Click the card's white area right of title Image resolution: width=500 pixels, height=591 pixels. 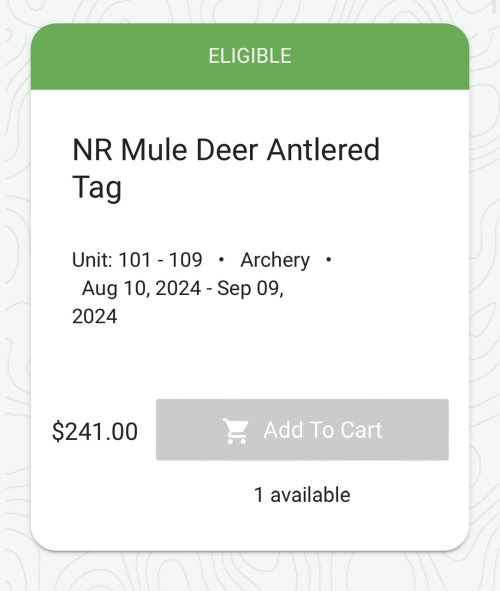point(422,168)
